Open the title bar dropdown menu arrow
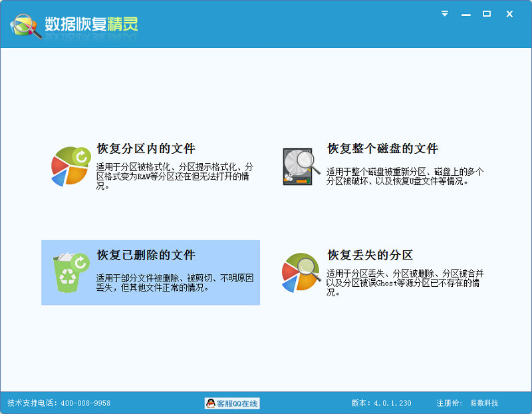This screenshot has width=532, height=414. (444, 13)
